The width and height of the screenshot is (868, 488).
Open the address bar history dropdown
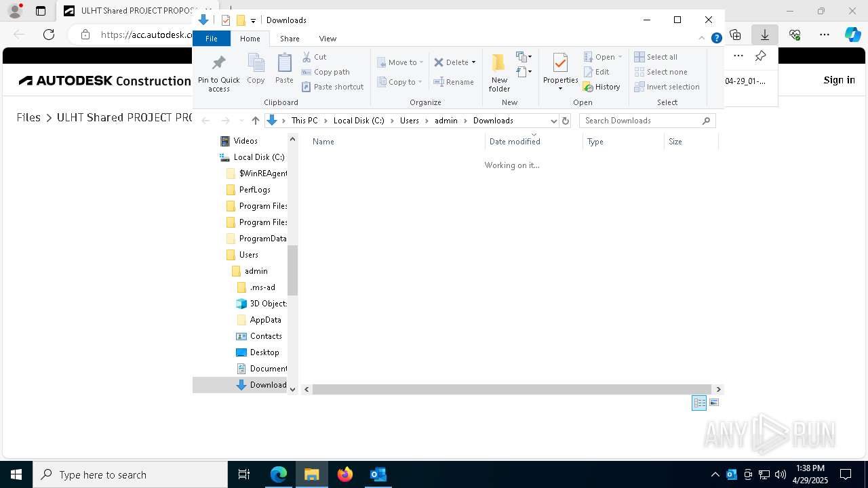point(553,121)
